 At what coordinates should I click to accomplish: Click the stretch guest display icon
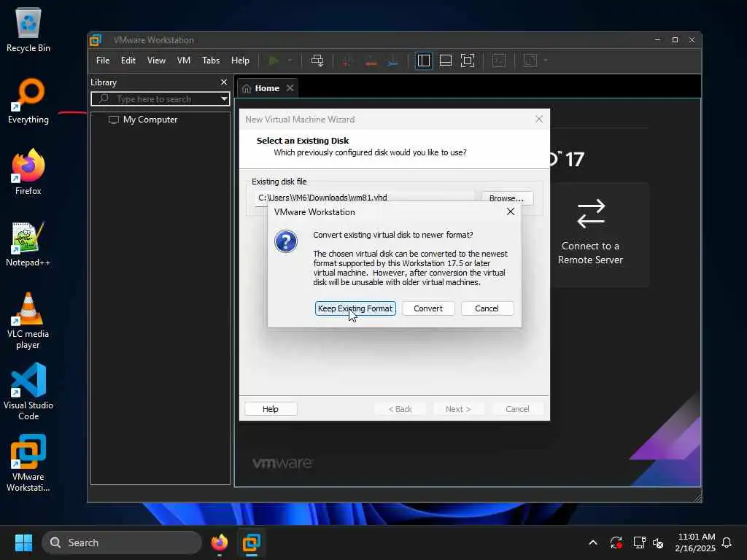click(530, 61)
